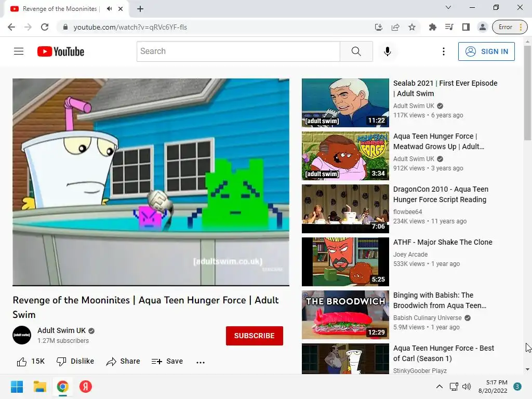Open File Explorer from taskbar
This screenshot has height=399, width=532.
tap(39, 387)
